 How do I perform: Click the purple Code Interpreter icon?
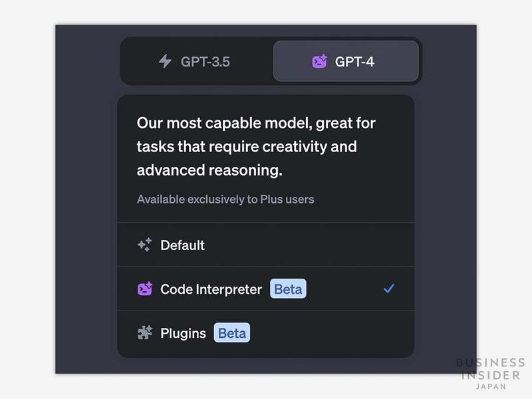(144, 289)
